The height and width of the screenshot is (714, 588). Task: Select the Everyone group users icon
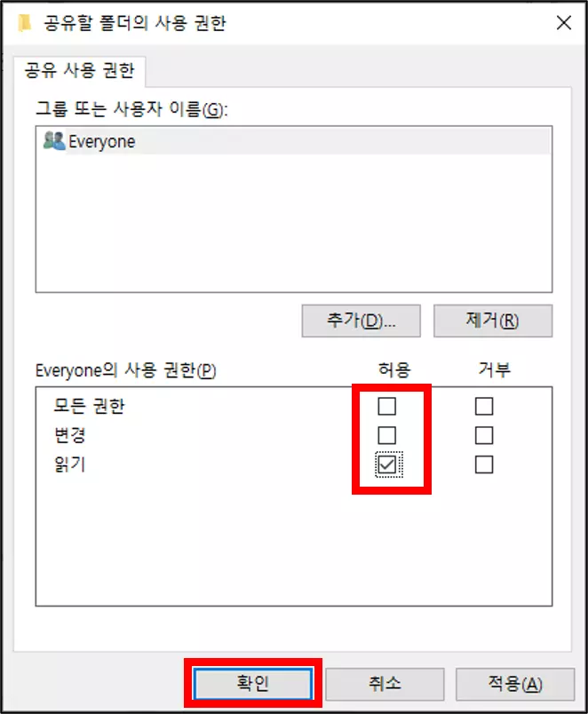[54, 140]
